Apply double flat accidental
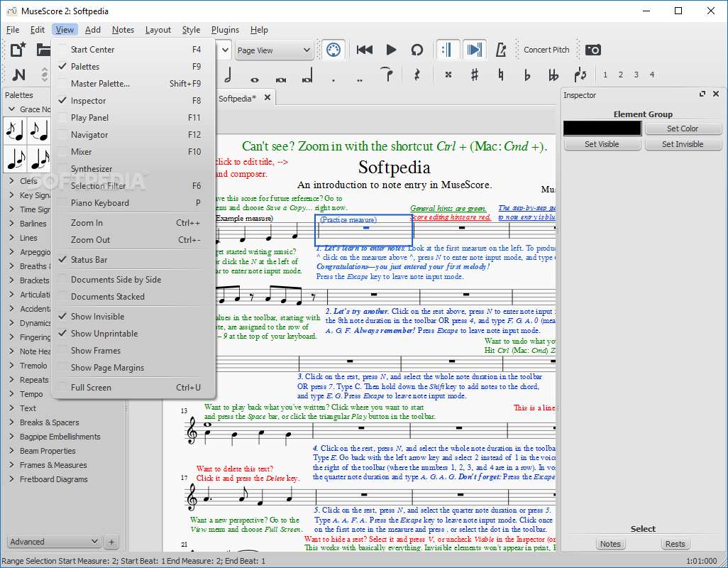The width and height of the screenshot is (728, 568). pyautogui.click(x=553, y=75)
